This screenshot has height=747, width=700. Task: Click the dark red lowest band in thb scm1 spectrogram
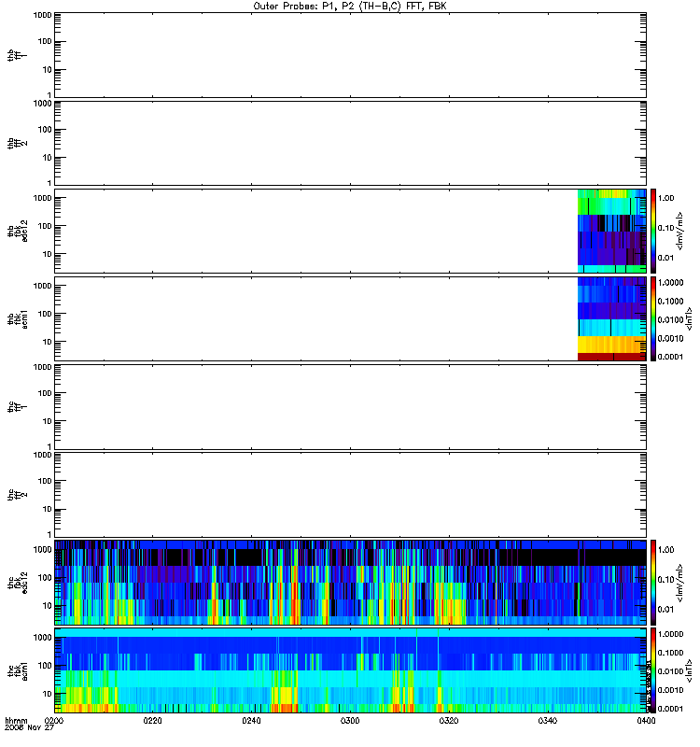[x=611, y=357]
